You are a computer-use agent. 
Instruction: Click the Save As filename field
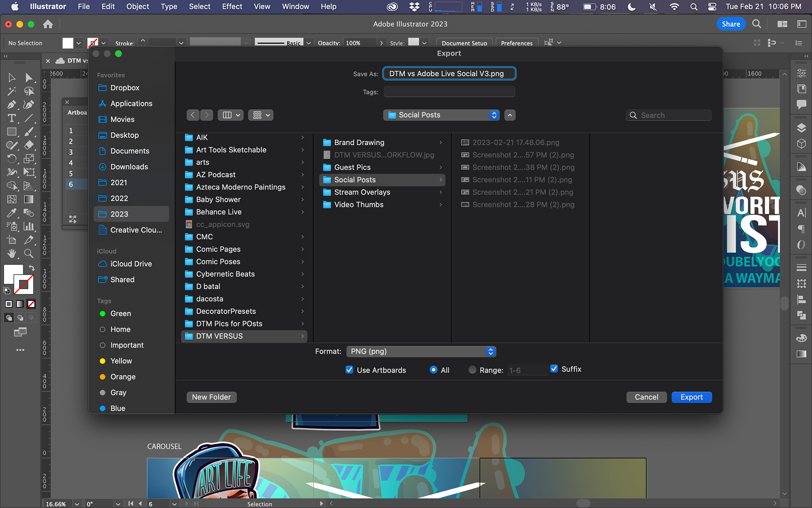click(449, 74)
